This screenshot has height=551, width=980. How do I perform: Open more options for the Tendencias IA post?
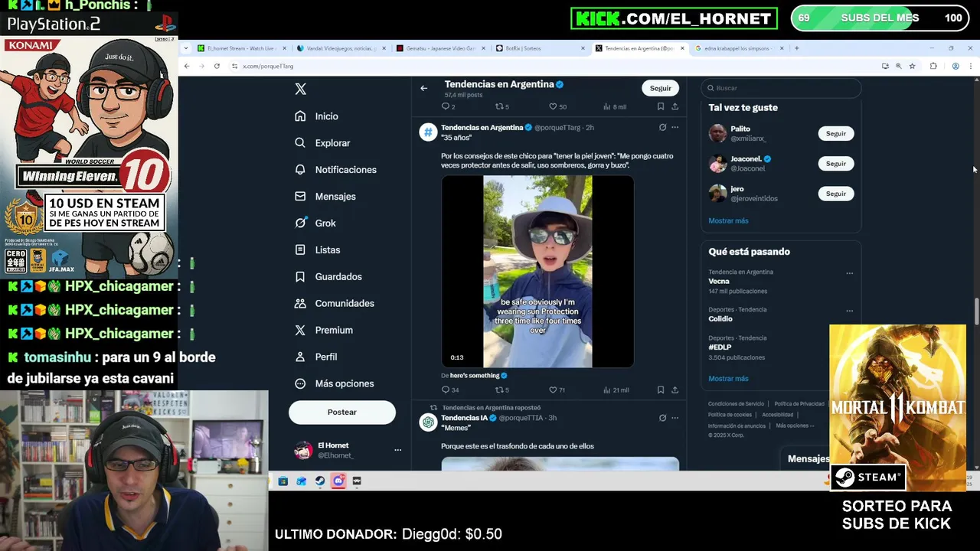click(x=675, y=418)
